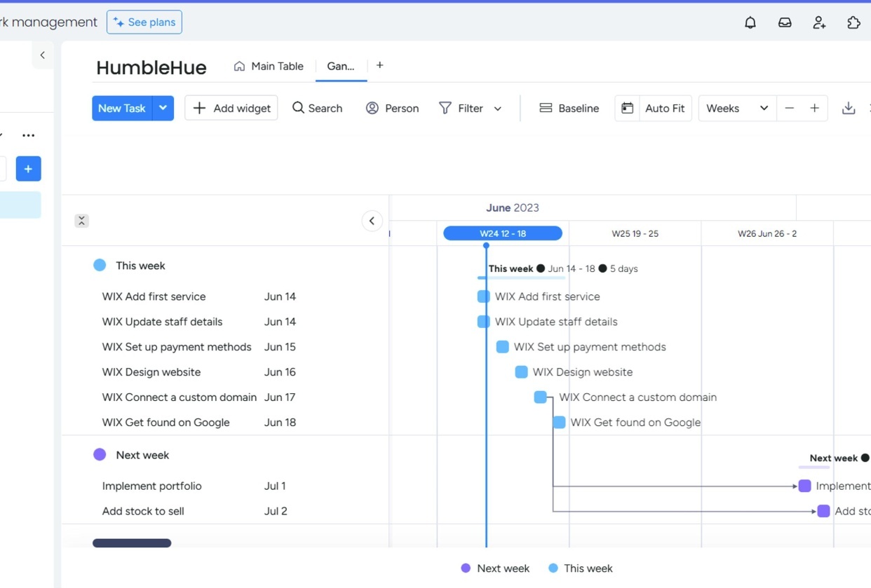Screen dimensions: 871x588
Task: Click the Add stock purple Gantt bar
Action: [823, 511]
